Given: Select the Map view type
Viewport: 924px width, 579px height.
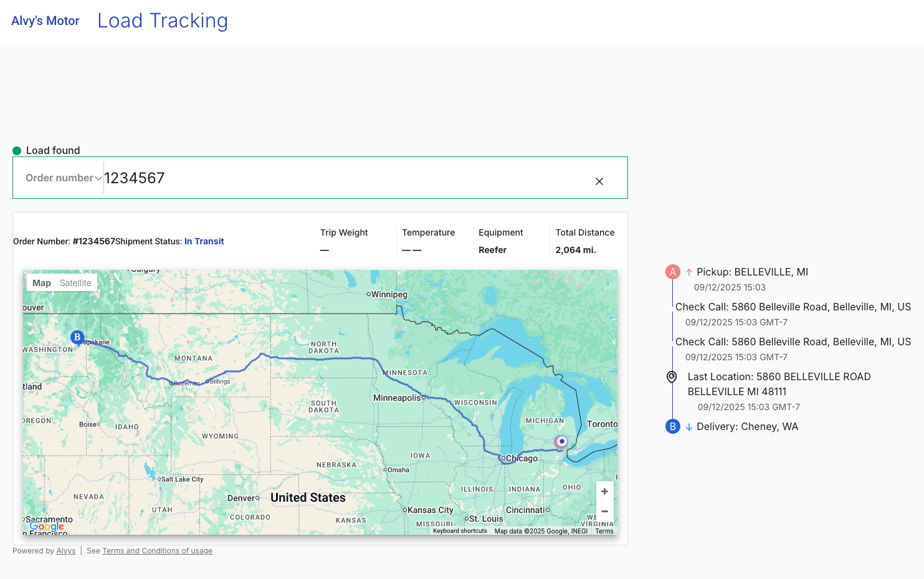Looking at the screenshot, I should [x=42, y=283].
